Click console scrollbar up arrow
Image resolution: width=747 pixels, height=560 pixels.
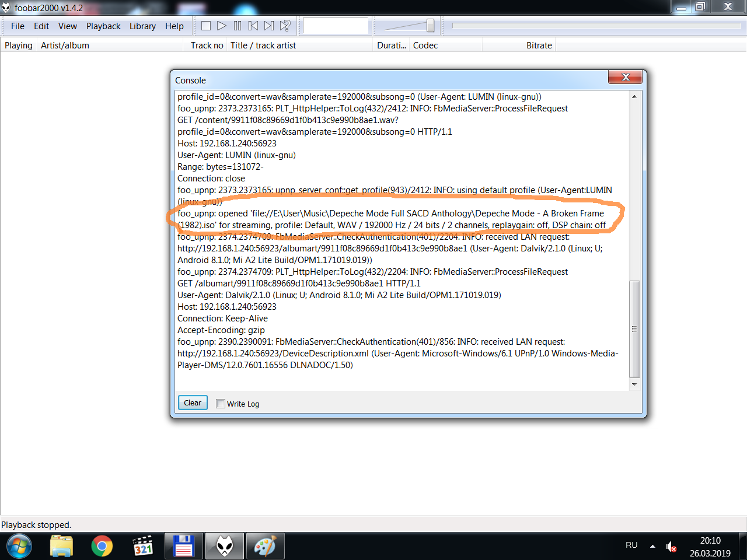point(634,96)
